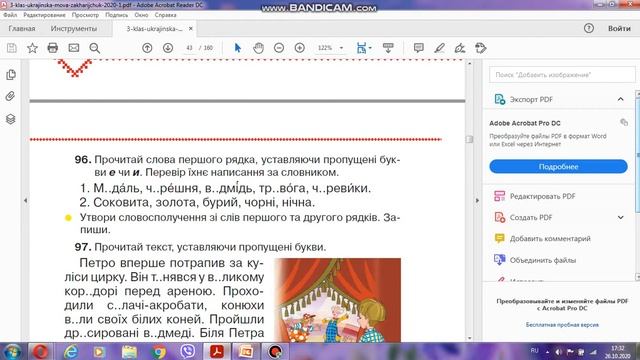
Task: Click the Экспорт PDF tool icon
Action: (x=500, y=99)
